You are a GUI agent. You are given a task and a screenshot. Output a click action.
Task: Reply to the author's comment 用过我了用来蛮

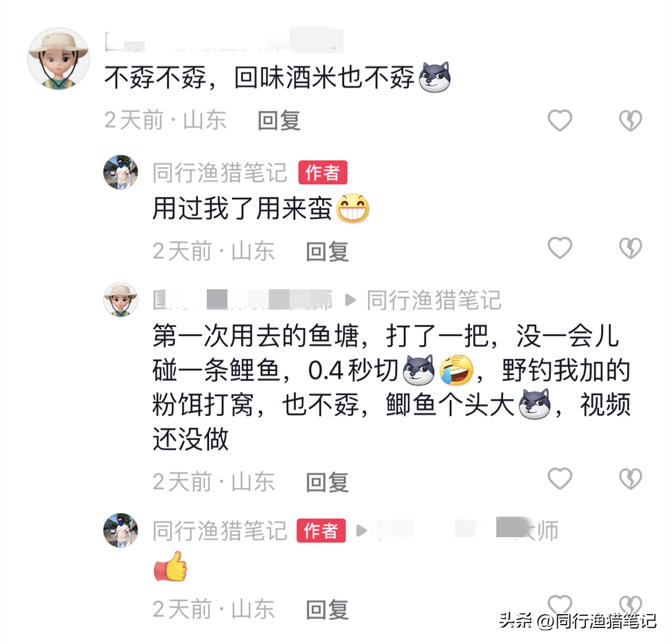[327, 251]
